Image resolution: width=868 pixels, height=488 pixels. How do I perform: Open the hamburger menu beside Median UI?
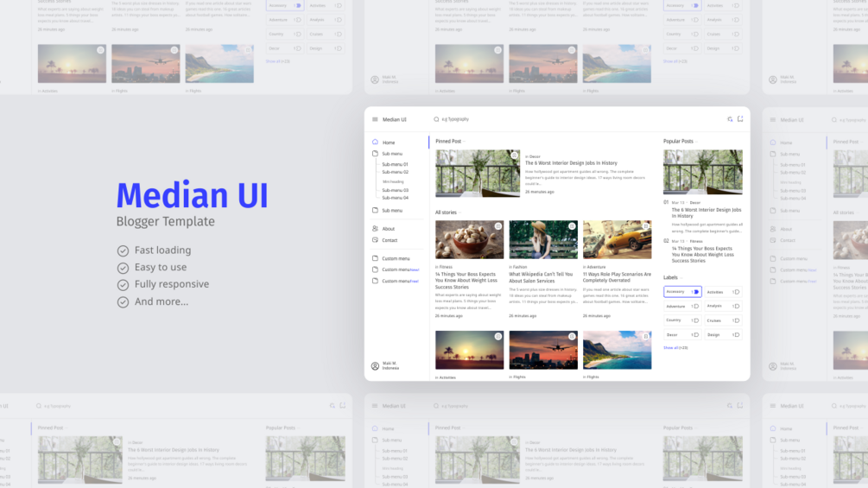coord(375,119)
